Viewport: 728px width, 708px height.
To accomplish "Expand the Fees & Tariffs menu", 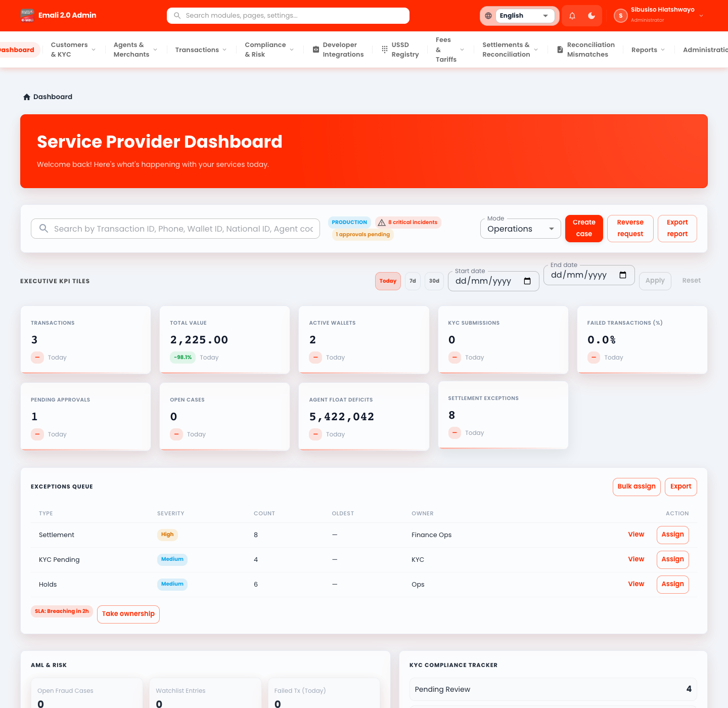I will [449, 50].
